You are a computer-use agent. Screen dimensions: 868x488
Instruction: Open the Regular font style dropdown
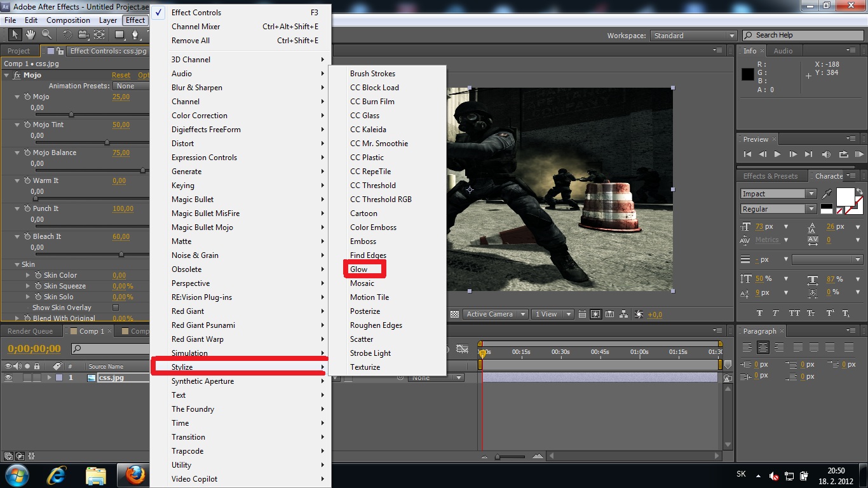[x=778, y=209]
